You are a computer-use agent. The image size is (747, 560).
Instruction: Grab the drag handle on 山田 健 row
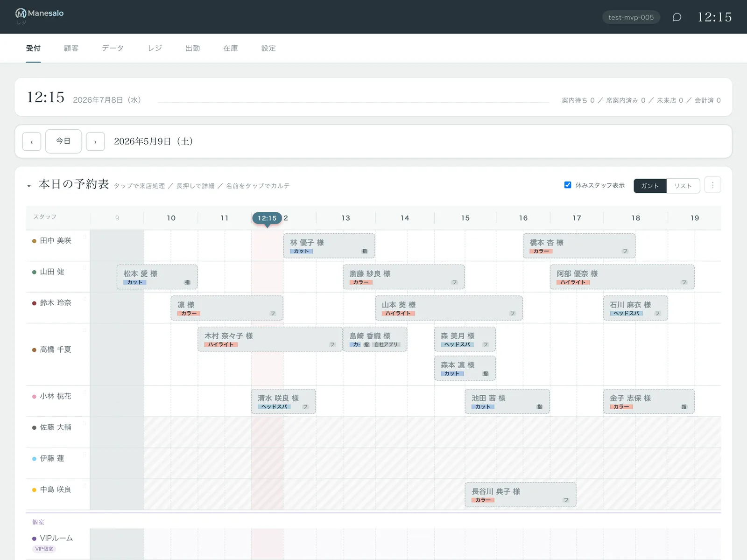click(x=85, y=268)
